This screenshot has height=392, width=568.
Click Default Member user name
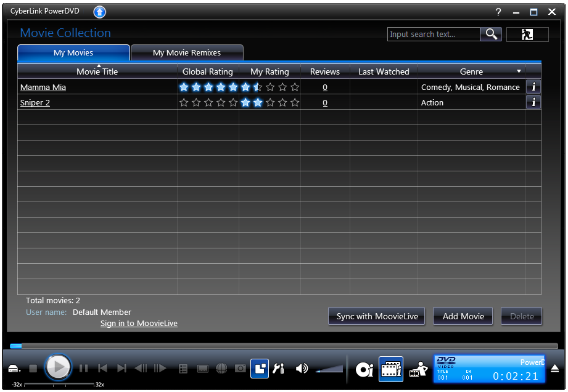click(x=102, y=312)
